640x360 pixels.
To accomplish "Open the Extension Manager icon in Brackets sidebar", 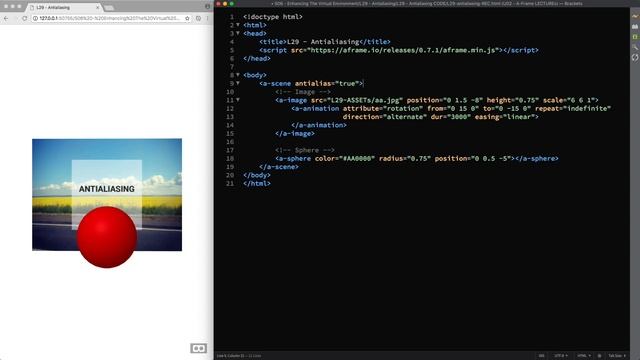I will pos(635,27).
